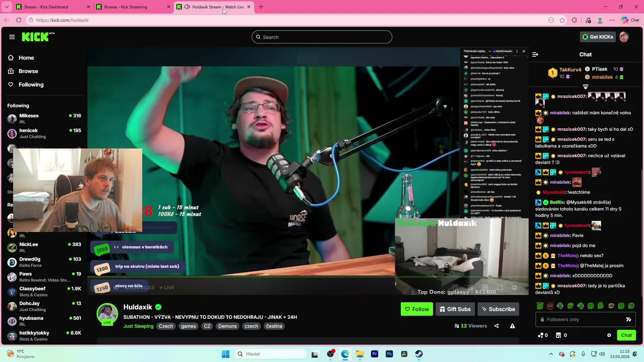Click the angry red emote in quick bar
Screen dimensions: 644x362
pos(550,306)
